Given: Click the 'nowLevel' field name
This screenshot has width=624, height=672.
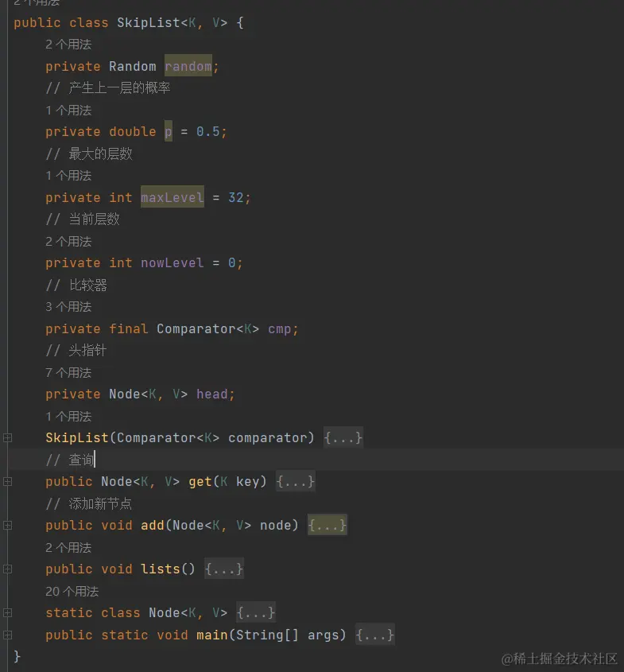Looking at the screenshot, I should (x=172, y=262).
